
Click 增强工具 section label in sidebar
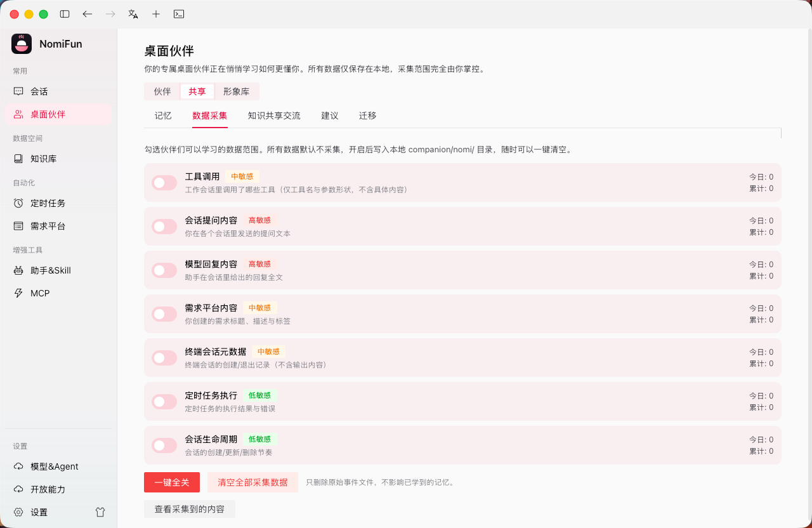click(28, 250)
